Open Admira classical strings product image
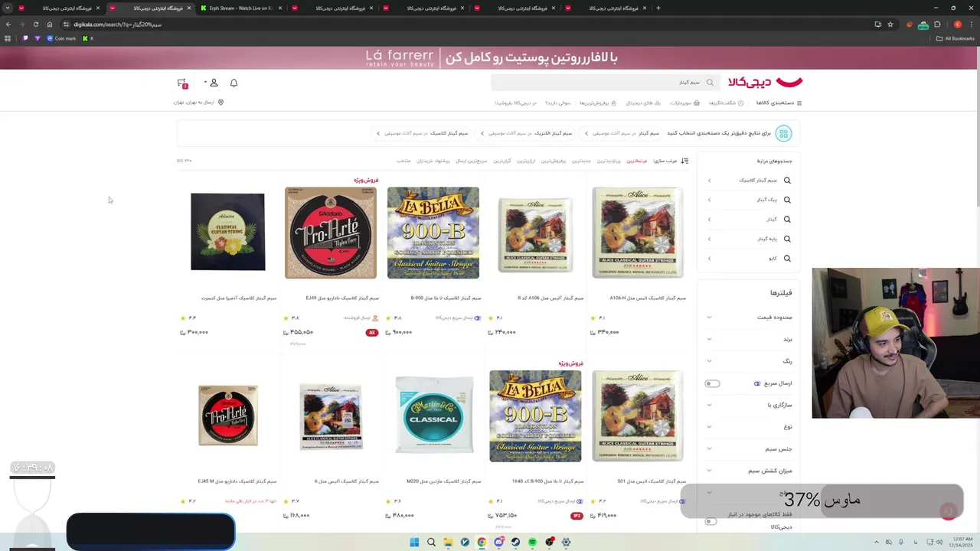The height and width of the screenshot is (551, 980). (228, 232)
